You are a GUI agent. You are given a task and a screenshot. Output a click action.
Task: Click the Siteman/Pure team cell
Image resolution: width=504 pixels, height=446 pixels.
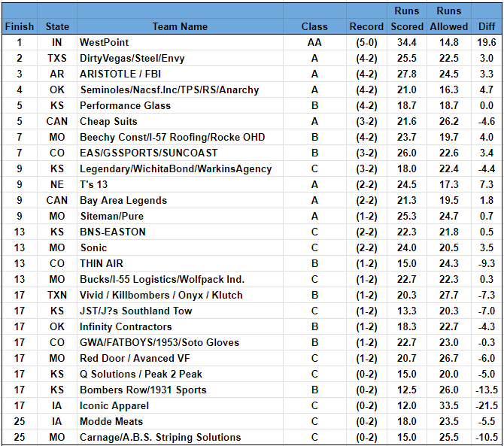180,216
